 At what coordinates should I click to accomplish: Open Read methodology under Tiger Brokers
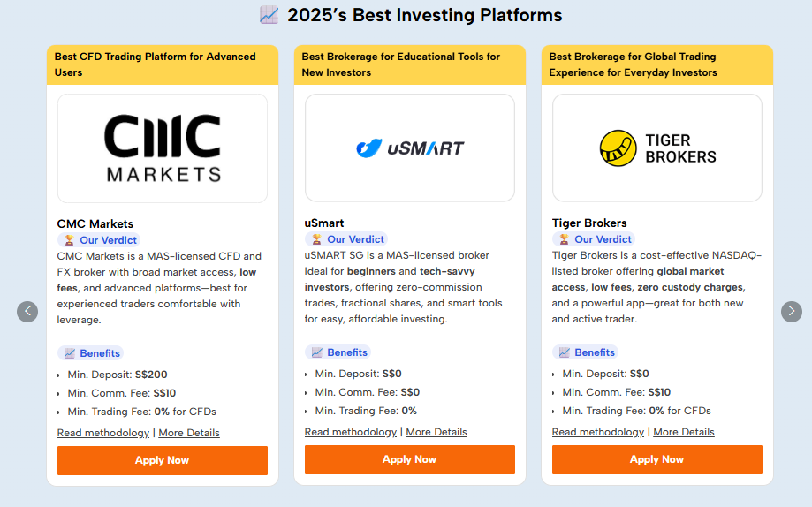598,432
